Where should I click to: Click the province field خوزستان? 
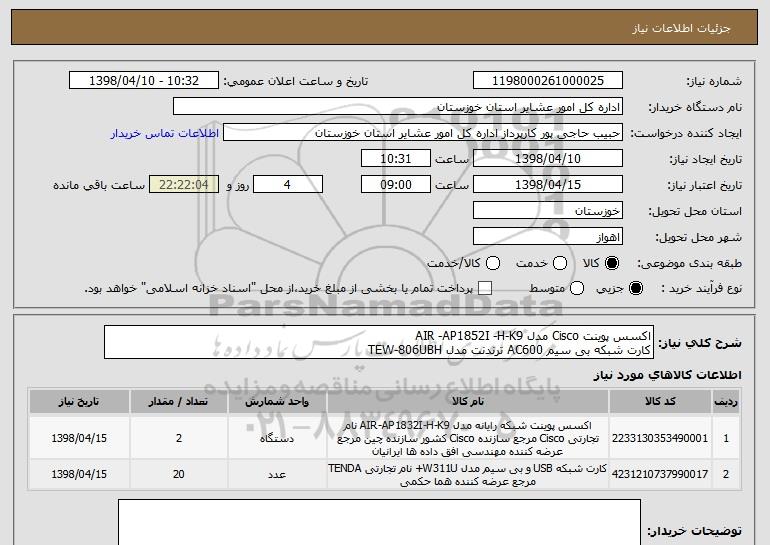pos(548,211)
